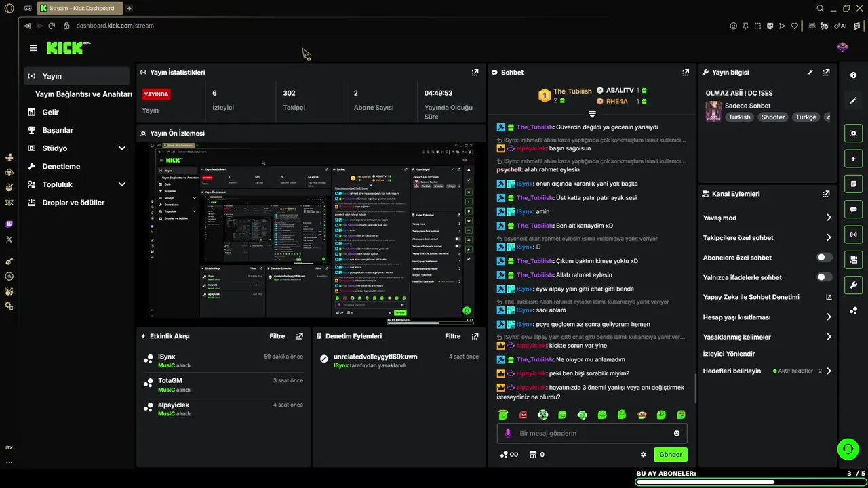Click the Turkish tag in stream info

(x=740, y=117)
